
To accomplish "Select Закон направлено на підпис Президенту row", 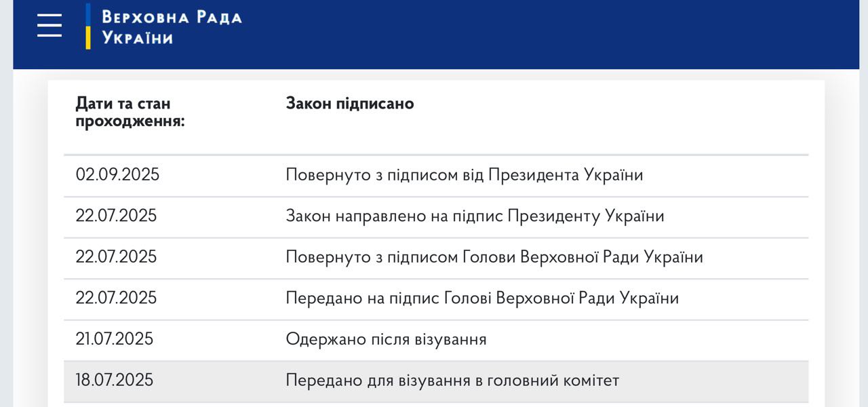I will (x=475, y=216).
